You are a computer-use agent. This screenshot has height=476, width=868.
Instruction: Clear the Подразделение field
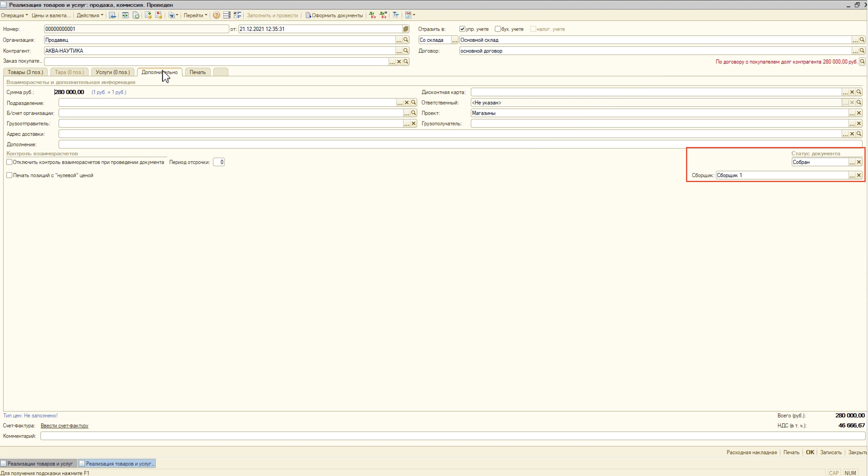(x=407, y=102)
